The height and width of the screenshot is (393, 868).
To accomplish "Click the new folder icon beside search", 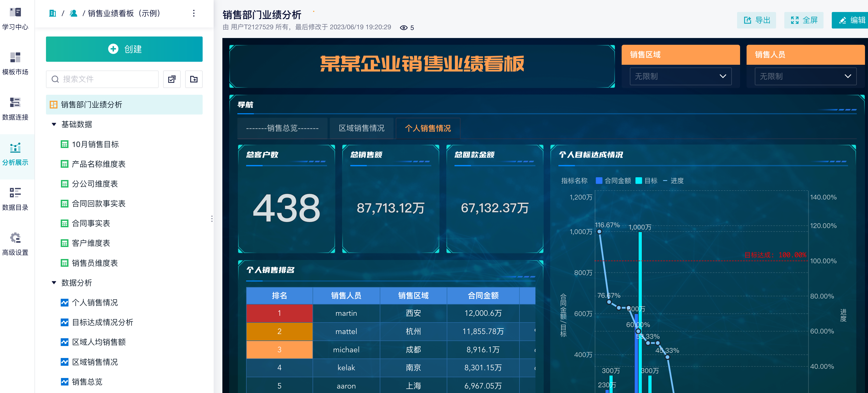I will 194,79.
